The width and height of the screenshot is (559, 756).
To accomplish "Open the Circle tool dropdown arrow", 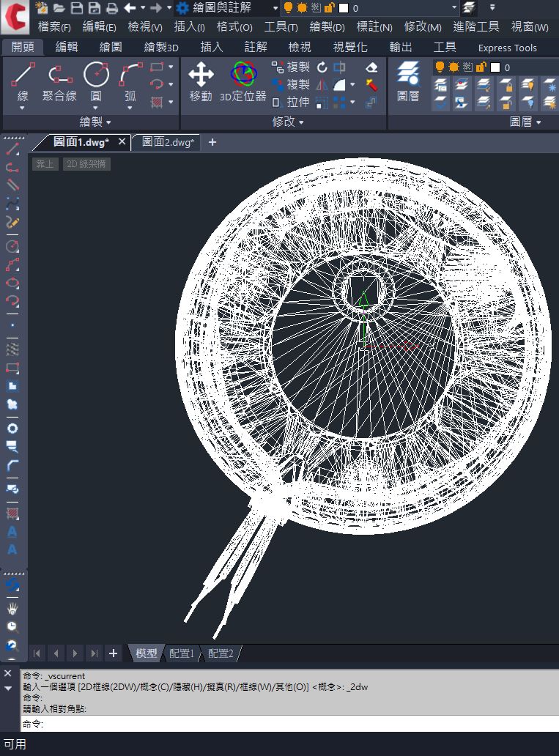I will coord(95,108).
